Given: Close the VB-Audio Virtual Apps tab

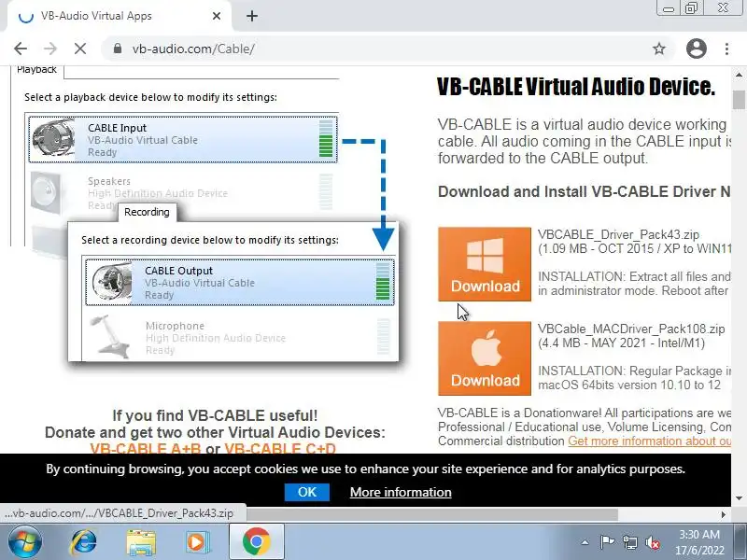Looking at the screenshot, I should coord(217,16).
